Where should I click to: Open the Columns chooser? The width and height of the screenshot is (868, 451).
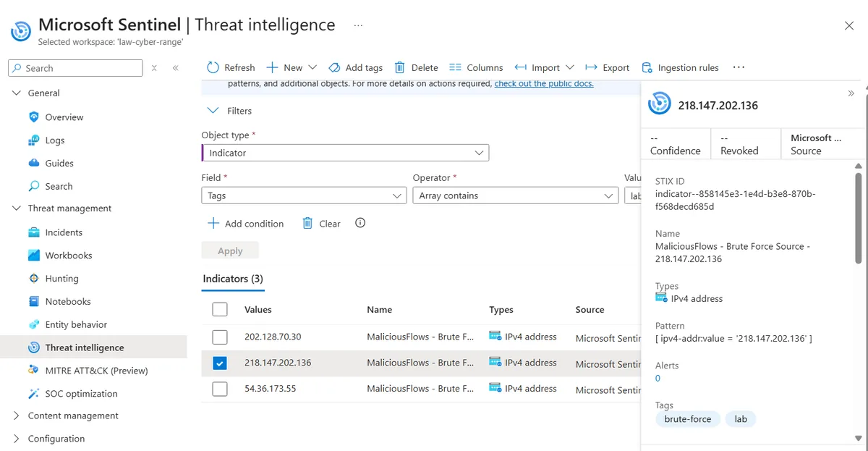(475, 67)
